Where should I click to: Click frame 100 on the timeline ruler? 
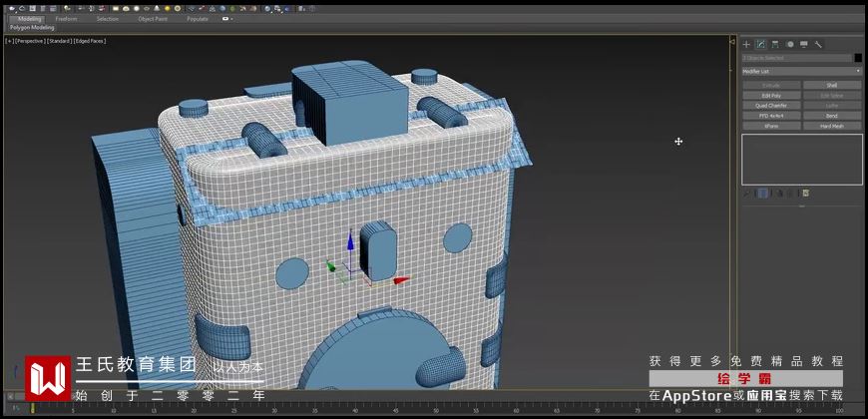839,410
